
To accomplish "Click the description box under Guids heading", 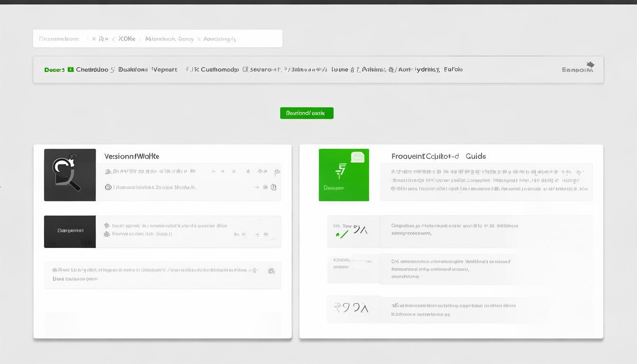I will tap(486, 182).
